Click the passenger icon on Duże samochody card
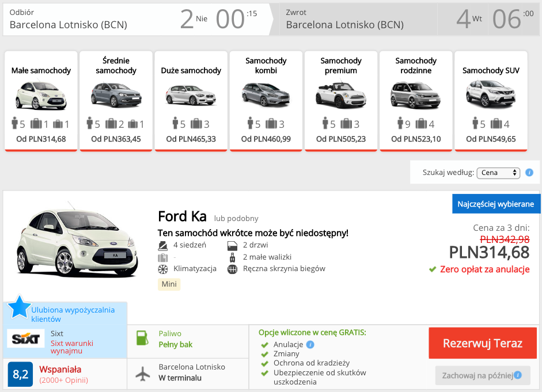 click(175, 123)
